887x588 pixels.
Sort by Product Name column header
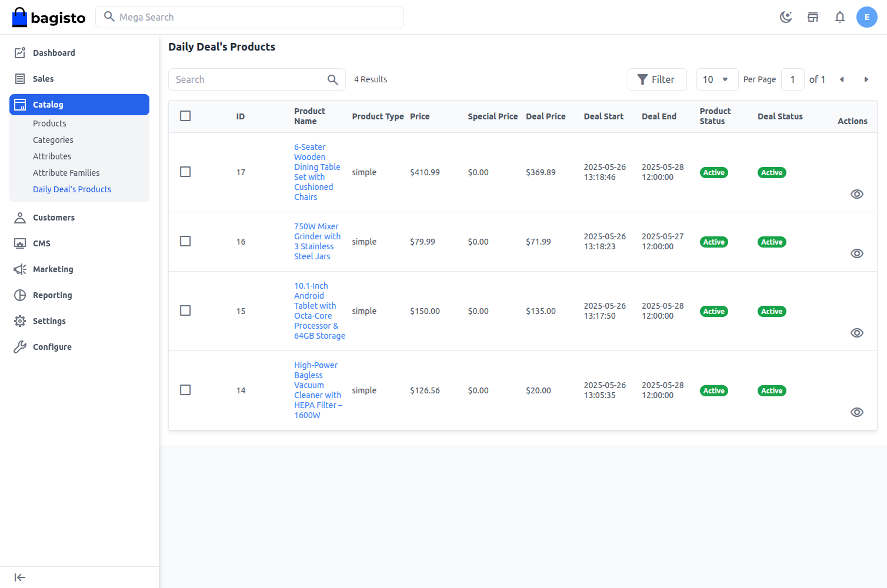(x=309, y=116)
